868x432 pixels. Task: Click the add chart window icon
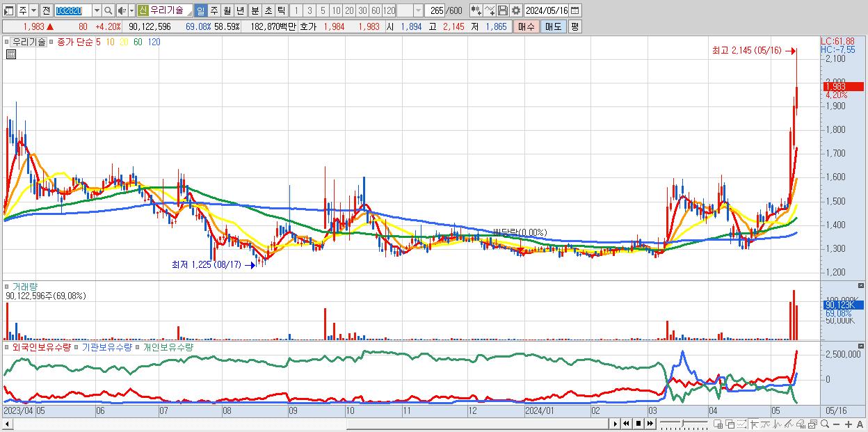718,424
